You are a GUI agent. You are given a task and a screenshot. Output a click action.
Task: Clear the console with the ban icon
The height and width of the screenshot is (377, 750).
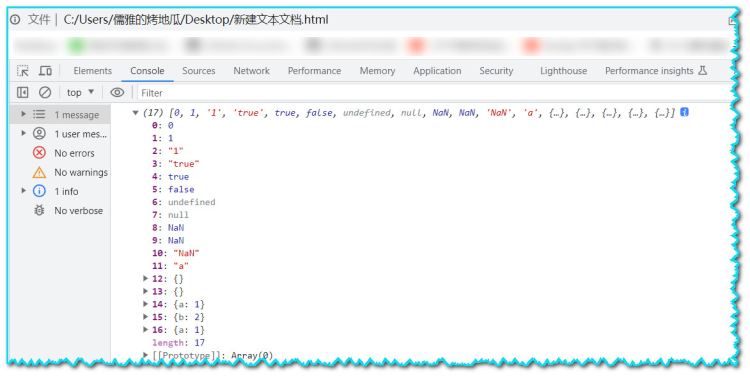click(45, 92)
